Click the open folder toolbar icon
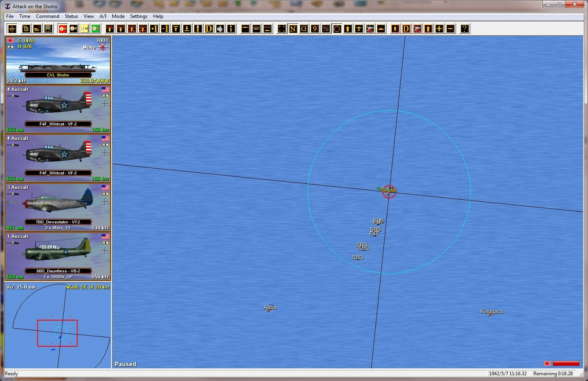The width and height of the screenshot is (588, 381). click(x=37, y=29)
